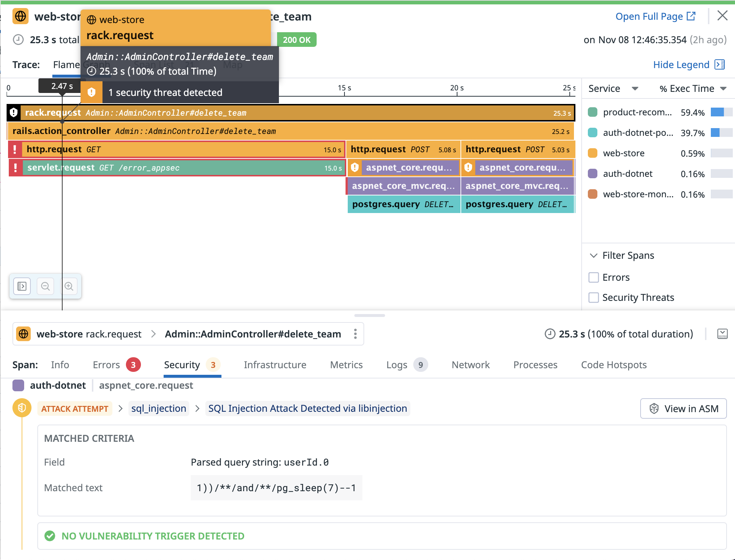
Task: Click the zoom in magnifier icon
Action: pos(69,286)
